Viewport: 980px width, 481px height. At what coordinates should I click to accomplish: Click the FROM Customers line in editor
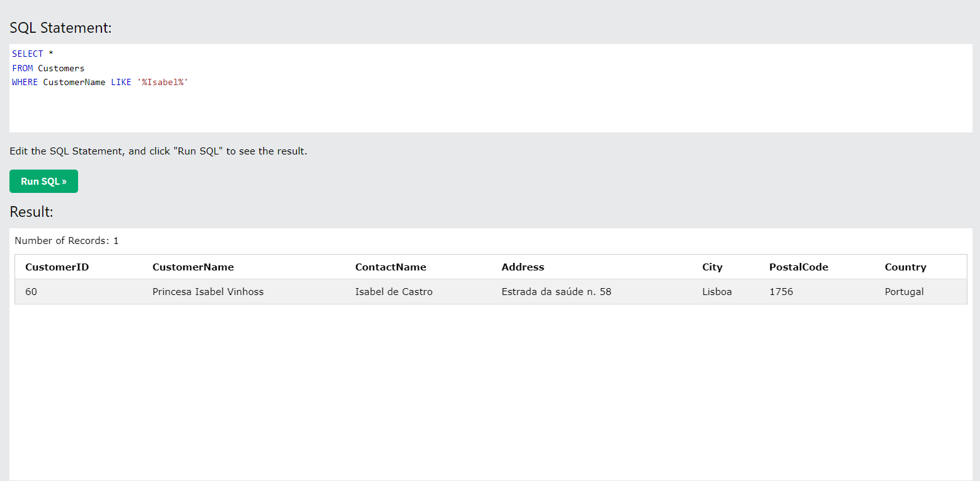point(48,68)
